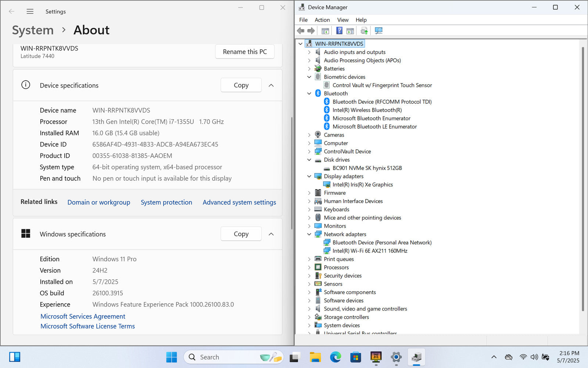The height and width of the screenshot is (368, 588).
Task: Collapse the Network adapters node
Action: pos(309,234)
